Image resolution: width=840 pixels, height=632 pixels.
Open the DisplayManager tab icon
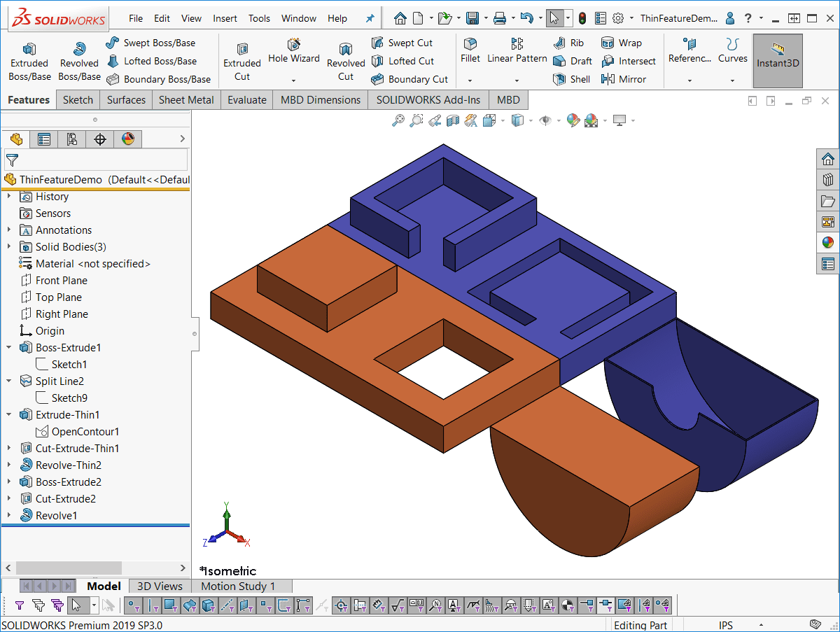click(x=127, y=139)
